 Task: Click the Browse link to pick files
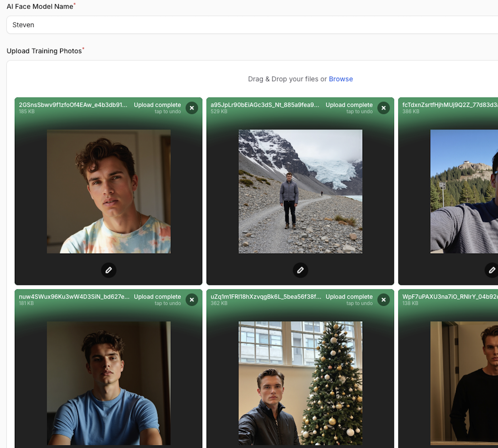pyautogui.click(x=341, y=79)
